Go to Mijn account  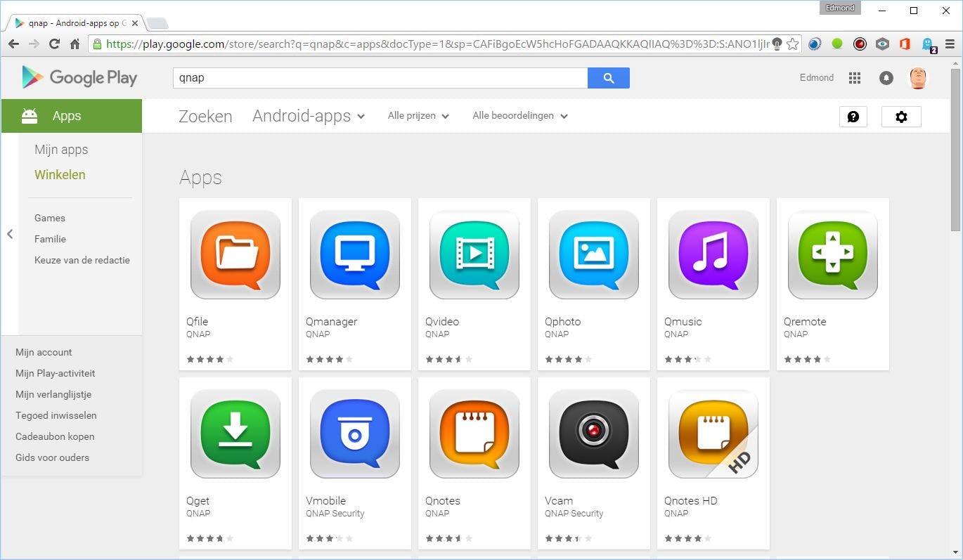44,352
